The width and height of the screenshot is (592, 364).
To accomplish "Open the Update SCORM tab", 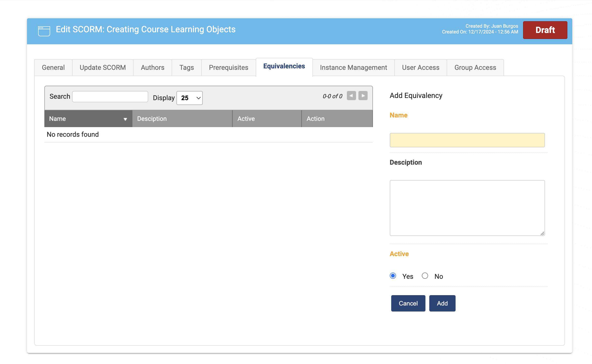I will (x=103, y=68).
